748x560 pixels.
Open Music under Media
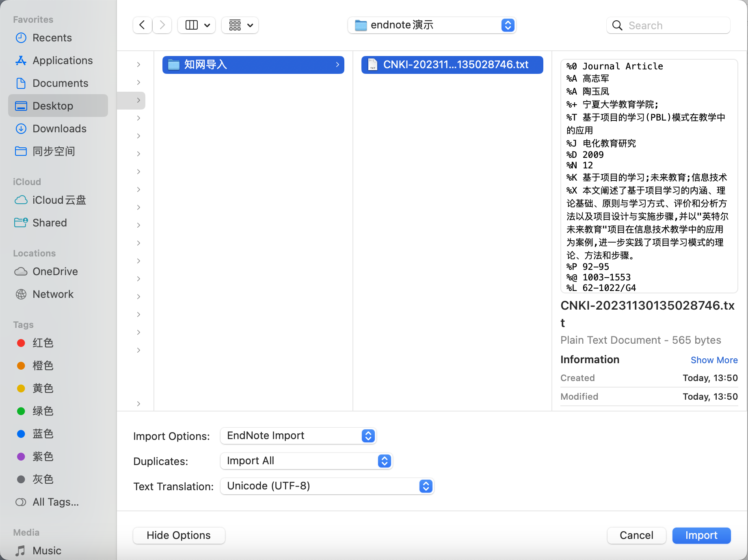pyautogui.click(x=47, y=550)
